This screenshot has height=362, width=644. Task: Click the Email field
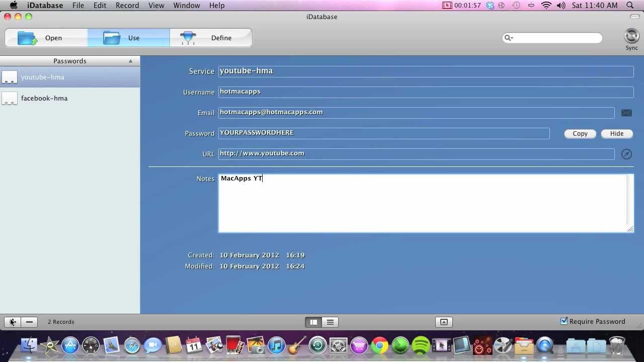(x=416, y=113)
